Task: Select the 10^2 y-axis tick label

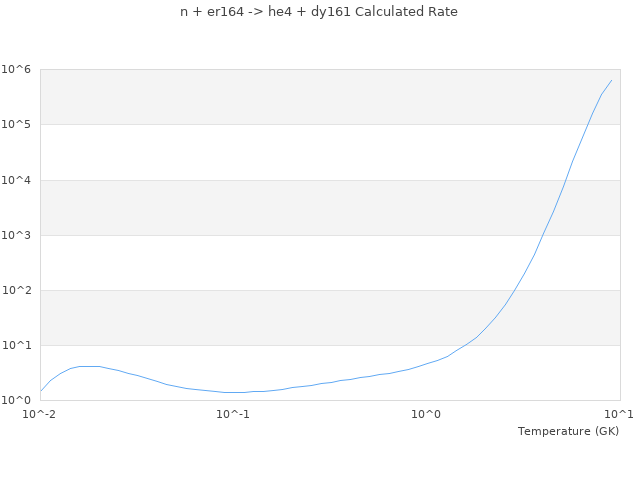Action: coord(17,290)
